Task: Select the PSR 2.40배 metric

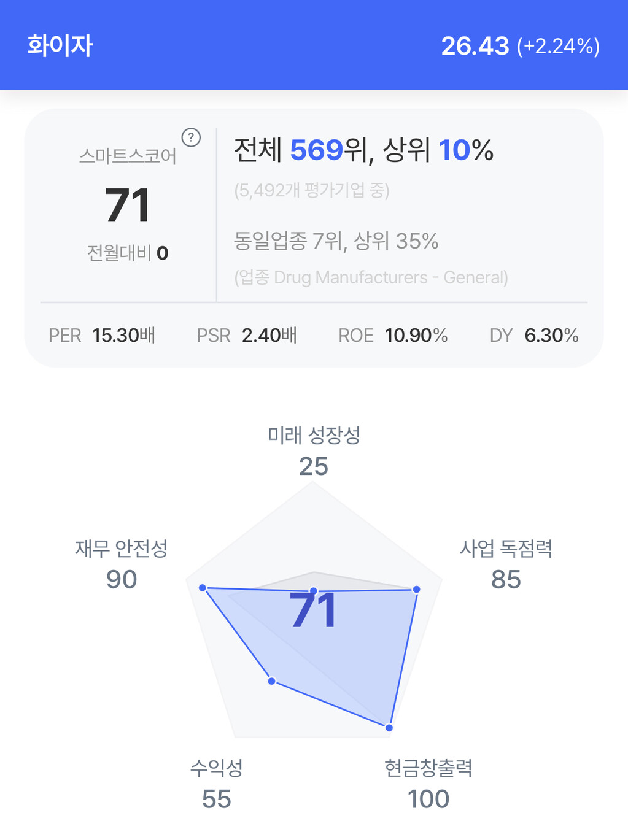Action: (247, 336)
